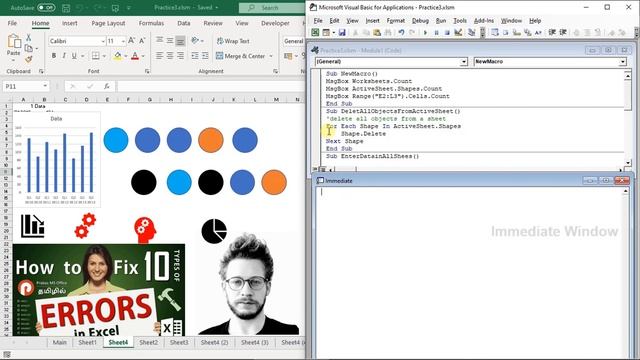
Task: Select the Data bar chart on Sheet4
Action: [57, 159]
